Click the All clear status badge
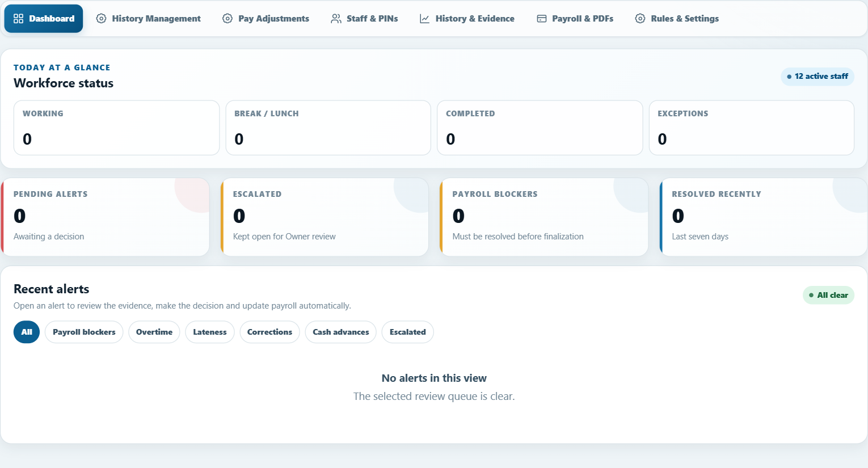 tap(828, 295)
